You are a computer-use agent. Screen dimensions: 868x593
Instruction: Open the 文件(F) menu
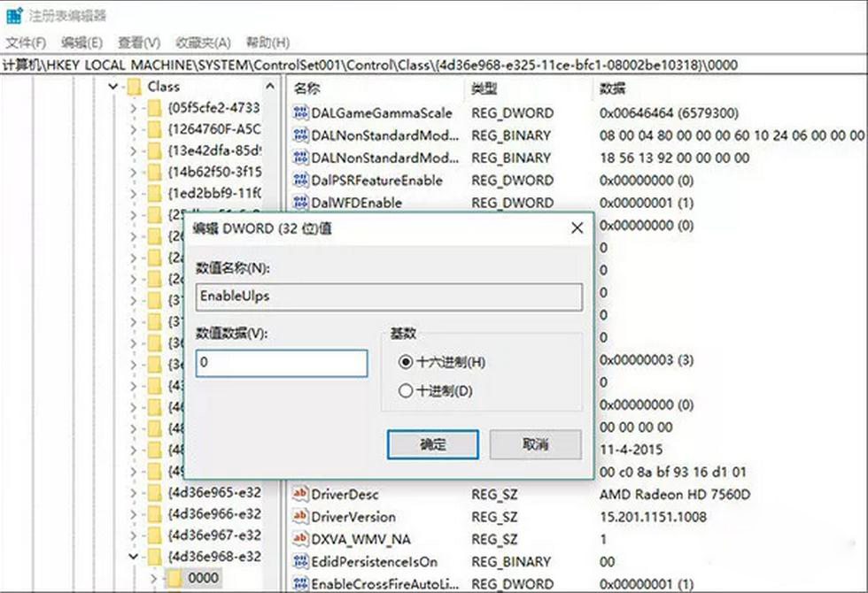point(27,42)
